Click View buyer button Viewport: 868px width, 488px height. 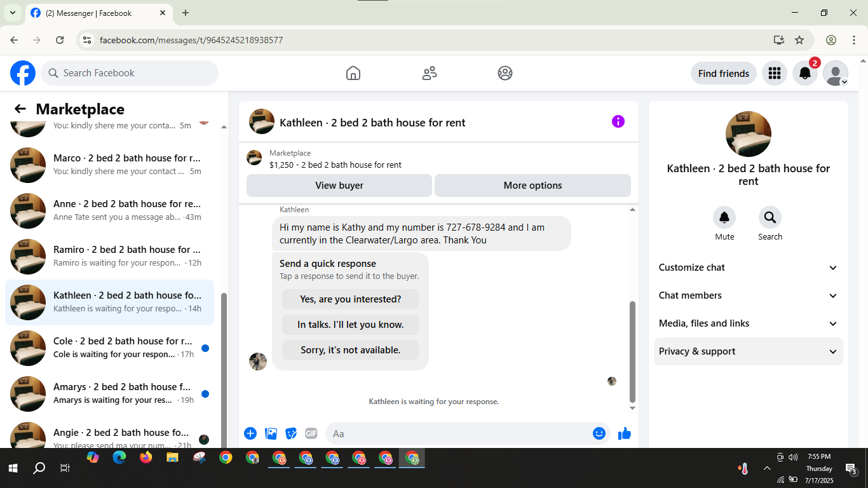(x=339, y=186)
